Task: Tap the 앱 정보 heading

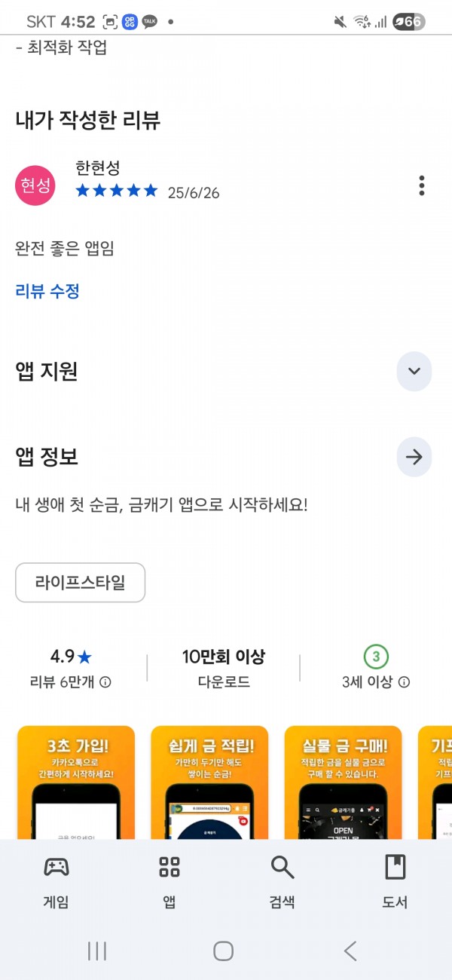Action: tap(47, 457)
